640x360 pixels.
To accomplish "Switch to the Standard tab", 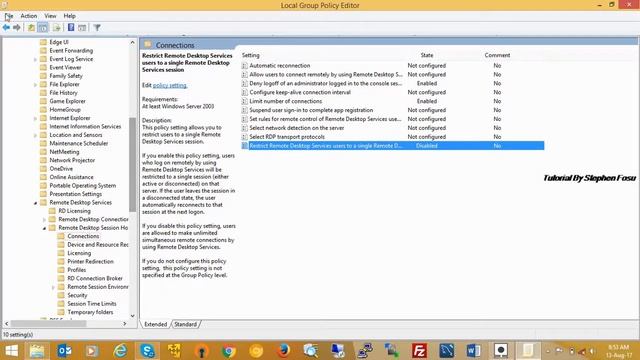I will pyautogui.click(x=185, y=324).
